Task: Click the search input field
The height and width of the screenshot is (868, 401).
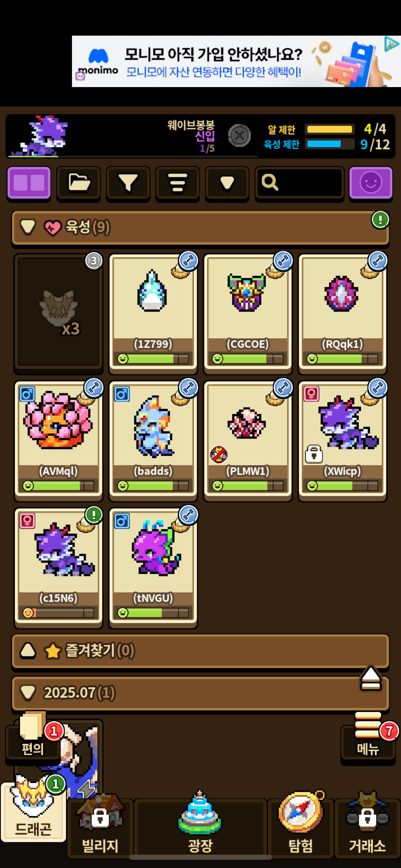Action: (x=300, y=182)
